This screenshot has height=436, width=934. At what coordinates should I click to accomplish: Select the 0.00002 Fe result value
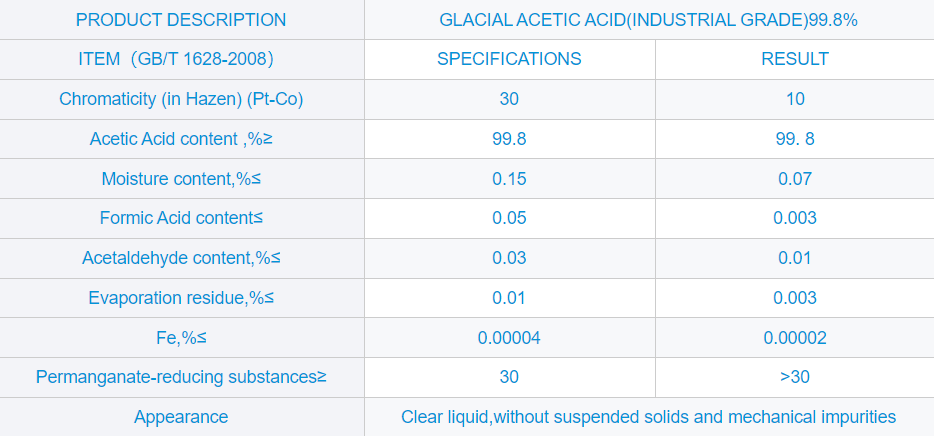tap(794, 338)
